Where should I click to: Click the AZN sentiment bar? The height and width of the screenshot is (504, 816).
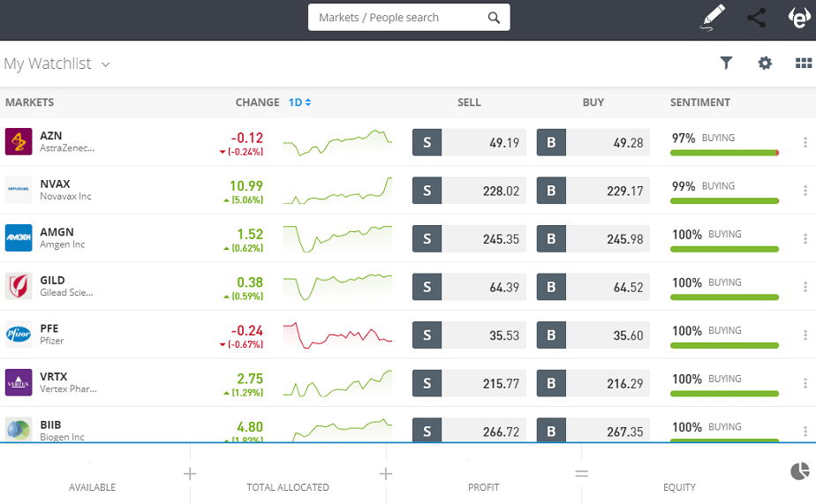(724, 153)
